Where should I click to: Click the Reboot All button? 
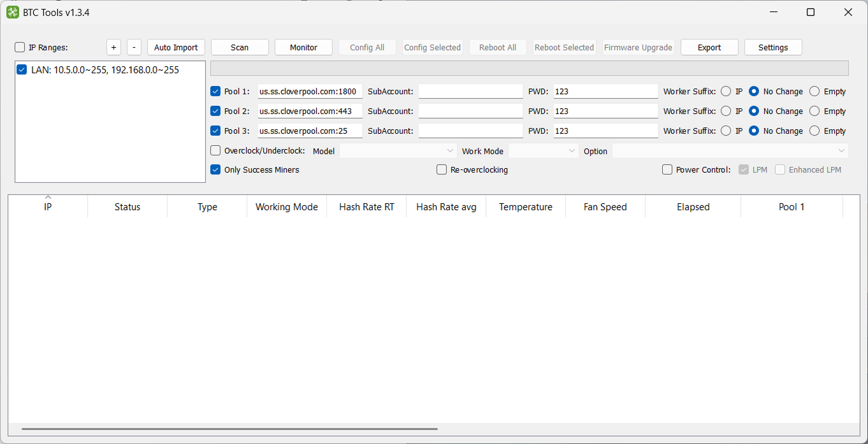tap(498, 47)
